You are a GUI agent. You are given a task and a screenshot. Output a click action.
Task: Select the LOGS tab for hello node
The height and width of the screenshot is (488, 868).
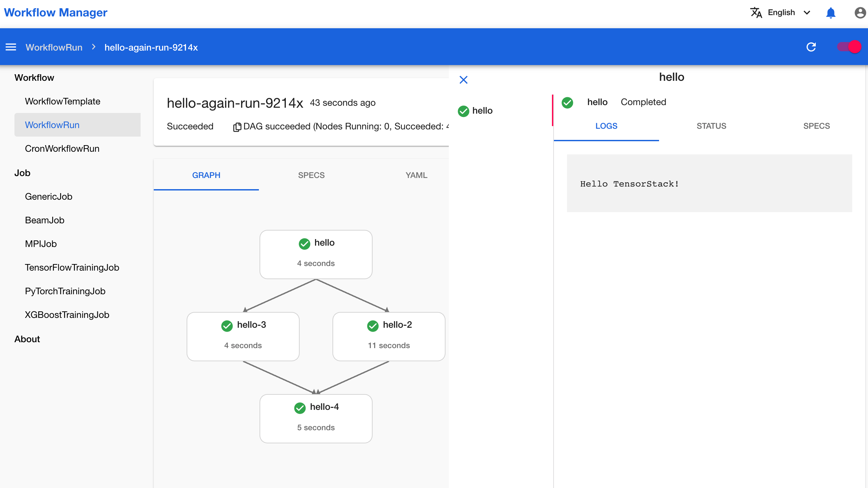click(606, 126)
